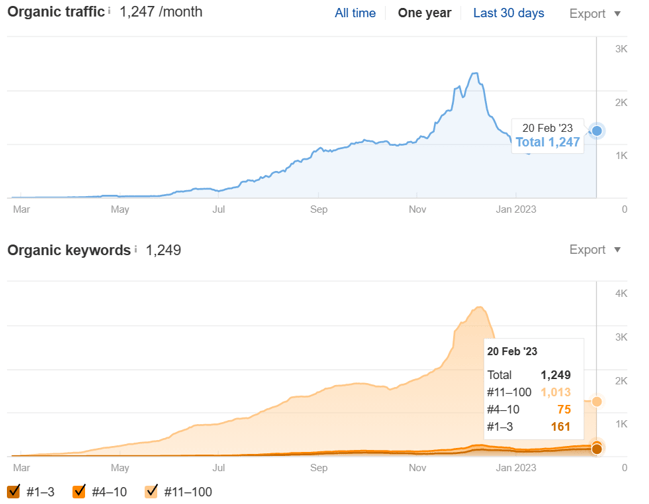Click the #11–100 value 1,013 in tooltip
649x504 pixels.
[x=555, y=392]
